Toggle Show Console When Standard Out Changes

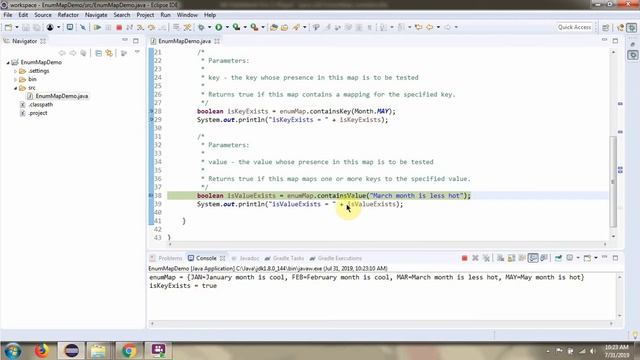533,258
